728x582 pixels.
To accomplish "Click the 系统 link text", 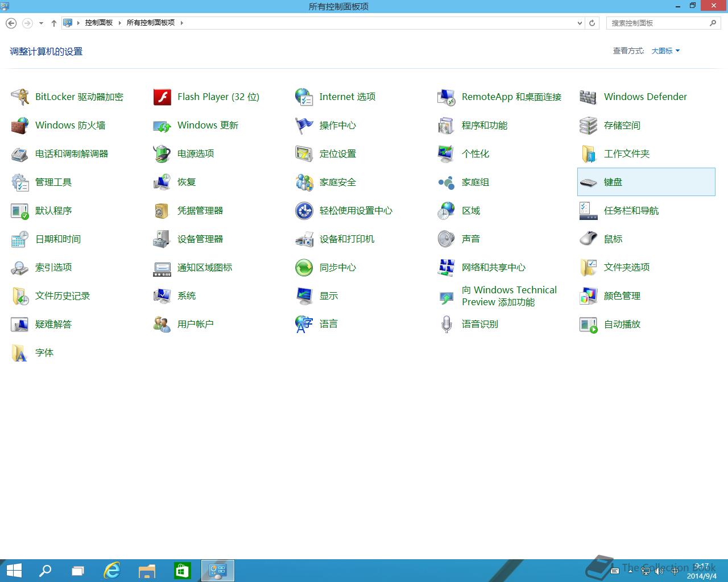I will point(187,296).
